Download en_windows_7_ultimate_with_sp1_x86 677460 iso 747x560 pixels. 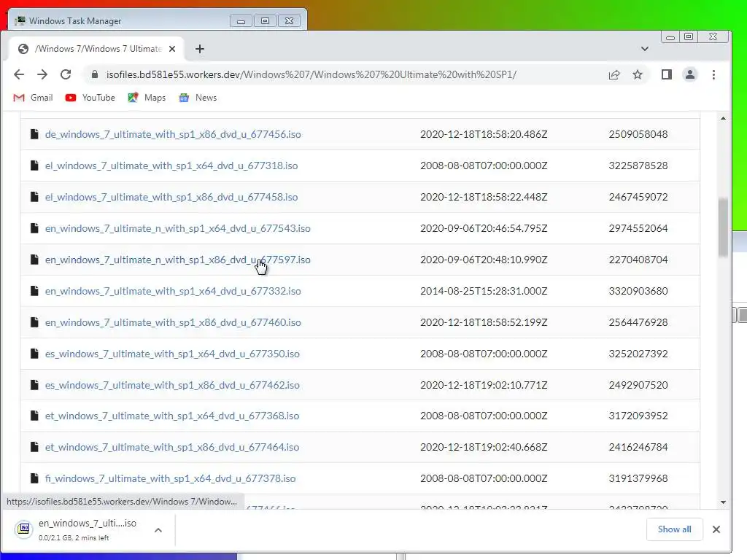(173, 322)
